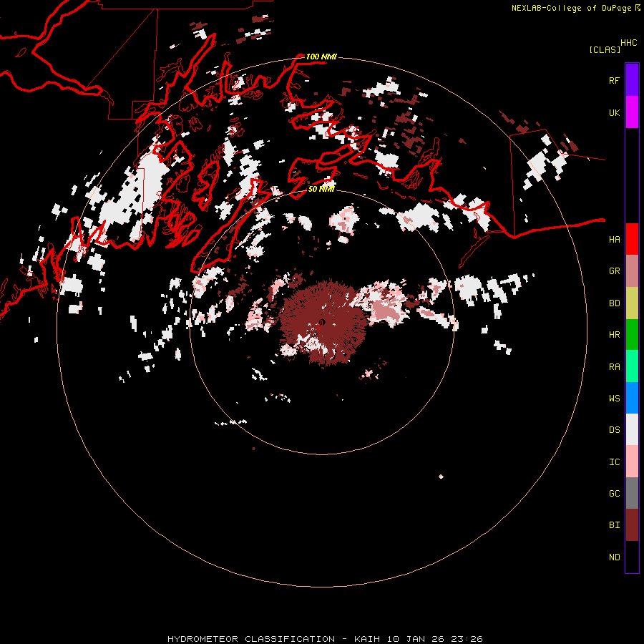
Task: Click the UK magenta legend swatch
Action: tap(632, 112)
